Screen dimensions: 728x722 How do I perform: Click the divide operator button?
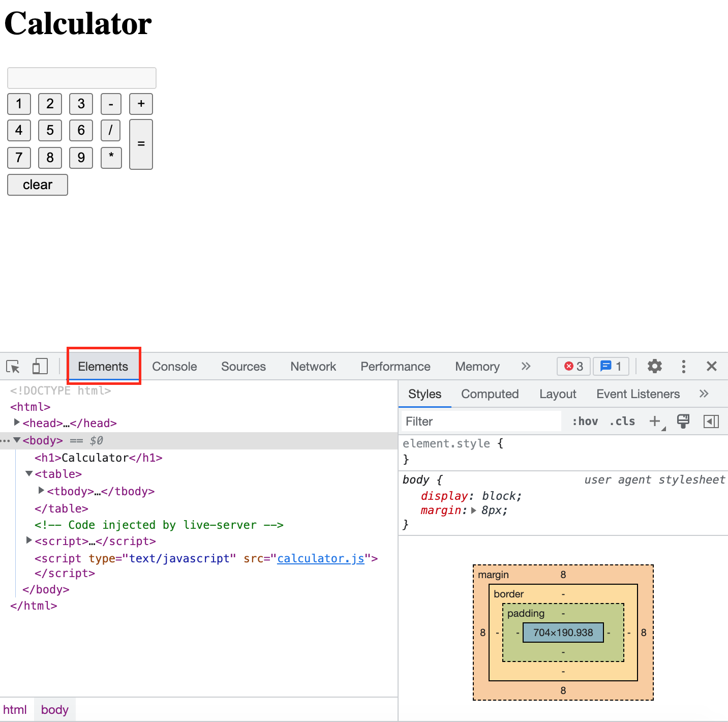(110, 130)
